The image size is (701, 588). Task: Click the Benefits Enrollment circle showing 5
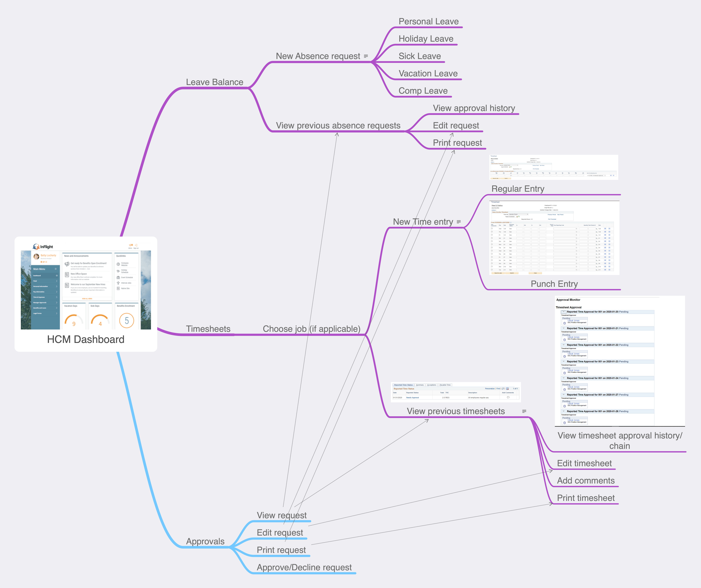pos(127,321)
